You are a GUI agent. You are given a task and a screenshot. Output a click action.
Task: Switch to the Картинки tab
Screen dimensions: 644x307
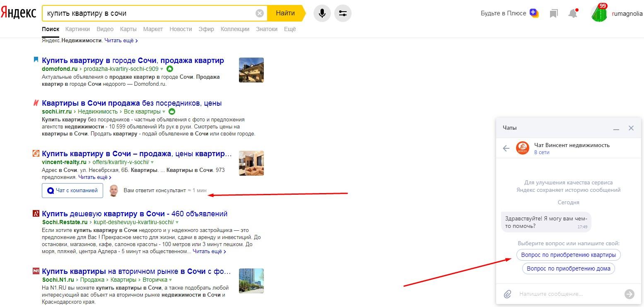(77, 29)
